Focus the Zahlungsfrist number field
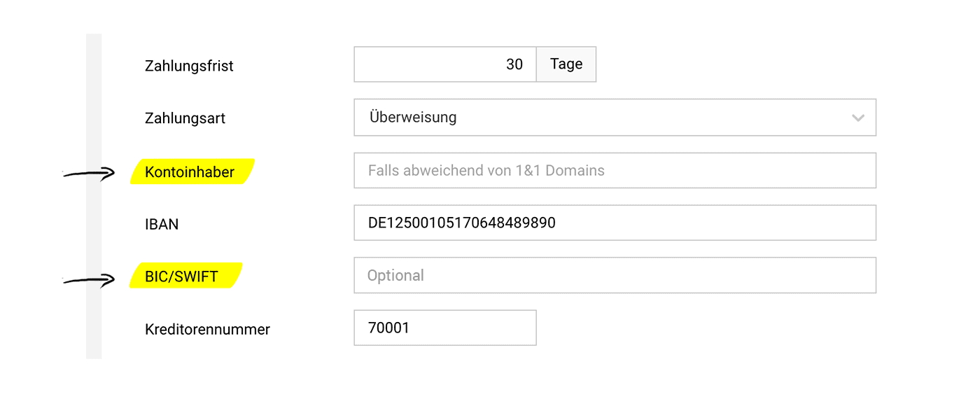Screen dimensions: 980x399 coord(445,64)
